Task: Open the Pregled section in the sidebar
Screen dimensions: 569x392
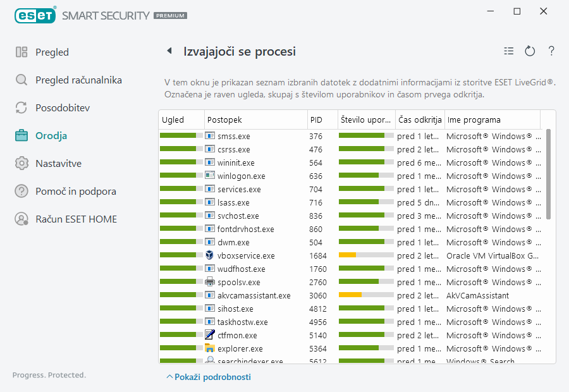Action: 52,52
